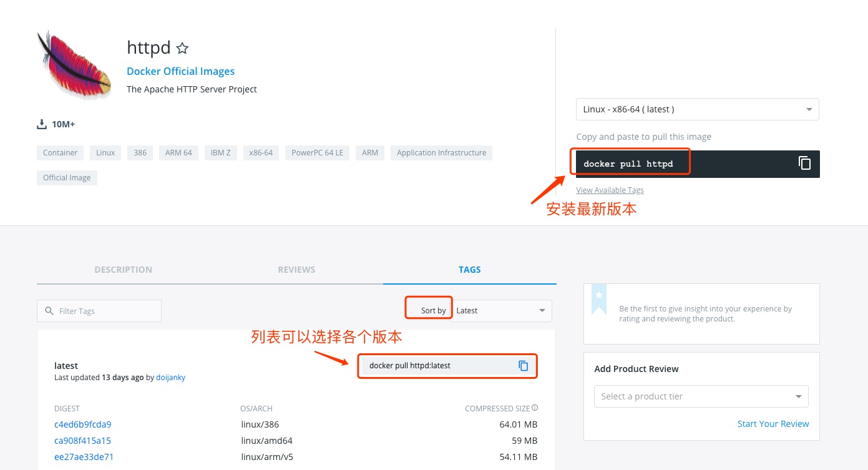Click the download count icon near 10M+
Image resolution: width=868 pixels, height=470 pixels.
pos(42,124)
